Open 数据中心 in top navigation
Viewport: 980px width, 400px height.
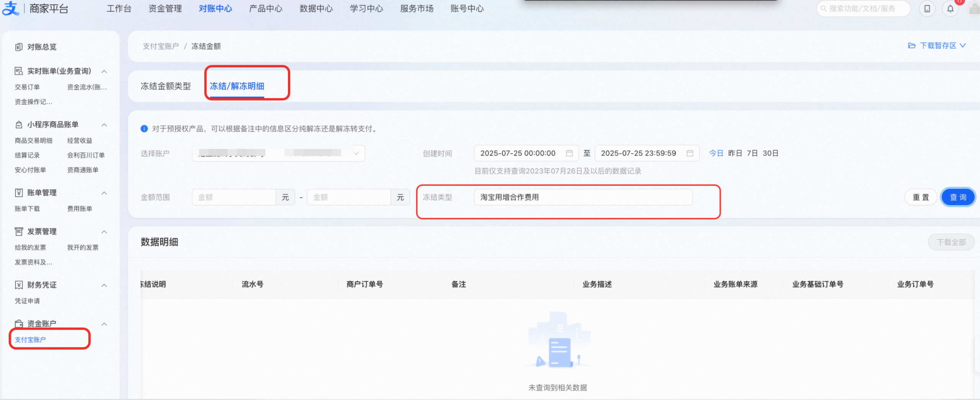click(316, 8)
